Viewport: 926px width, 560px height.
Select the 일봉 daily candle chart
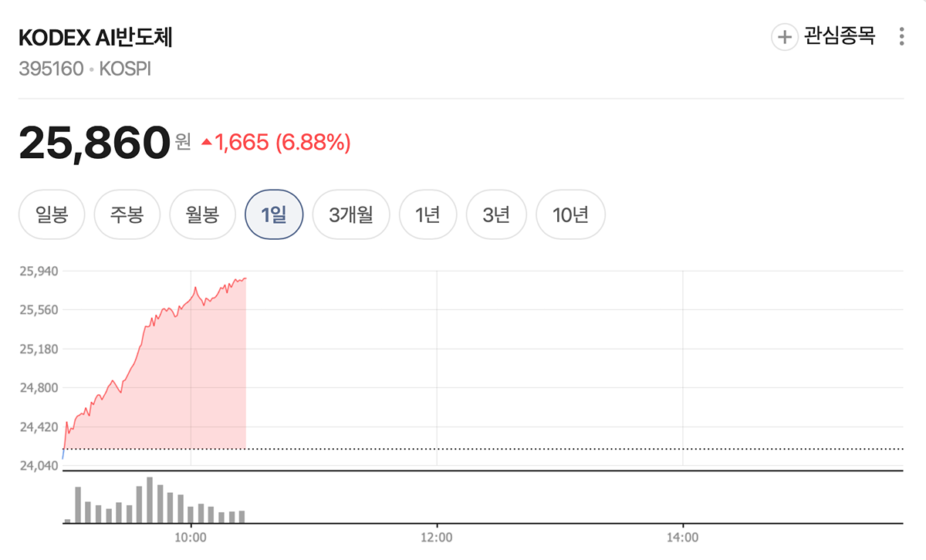coord(52,214)
